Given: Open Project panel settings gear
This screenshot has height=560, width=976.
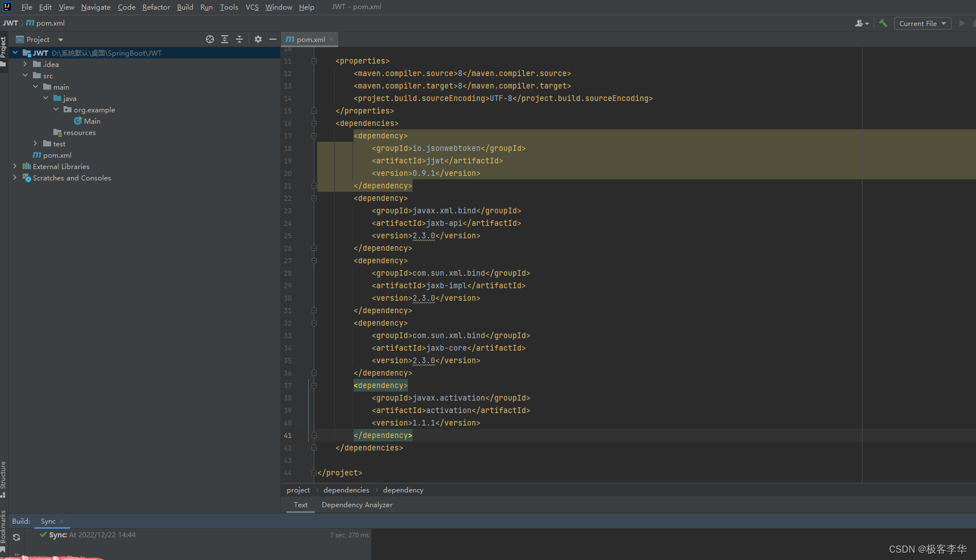Looking at the screenshot, I should pyautogui.click(x=258, y=39).
